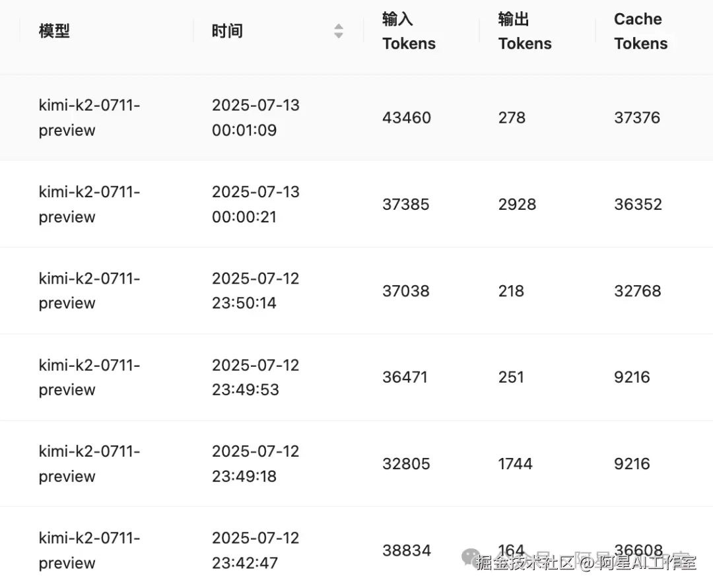Click cache token value 32768
713x588 pixels.
pyautogui.click(x=638, y=291)
